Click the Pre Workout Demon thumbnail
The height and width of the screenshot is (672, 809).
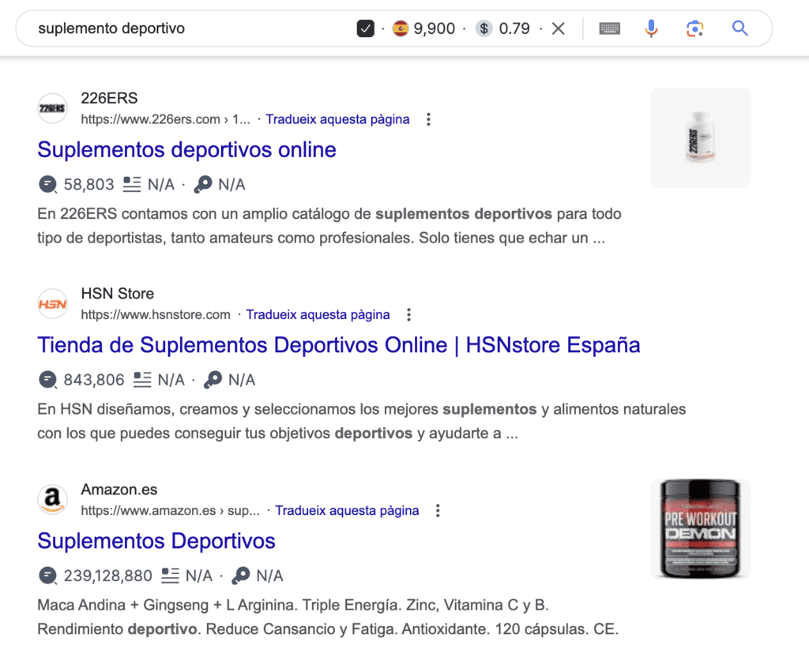pyautogui.click(x=700, y=528)
